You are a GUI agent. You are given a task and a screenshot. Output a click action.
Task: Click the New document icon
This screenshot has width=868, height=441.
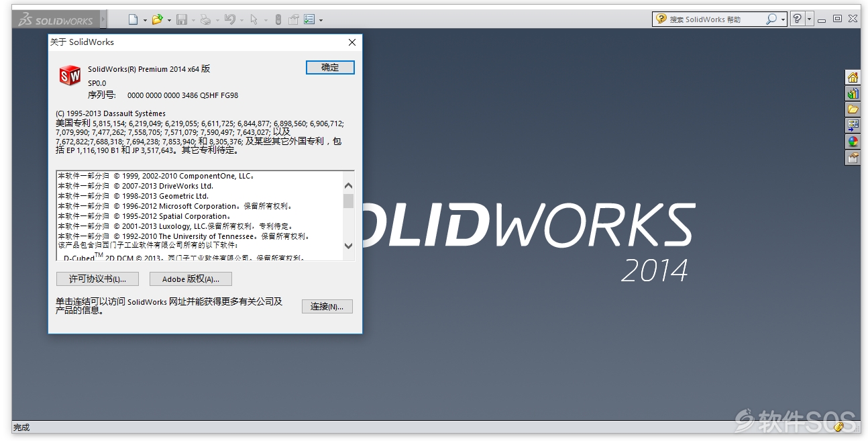[133, 19]
